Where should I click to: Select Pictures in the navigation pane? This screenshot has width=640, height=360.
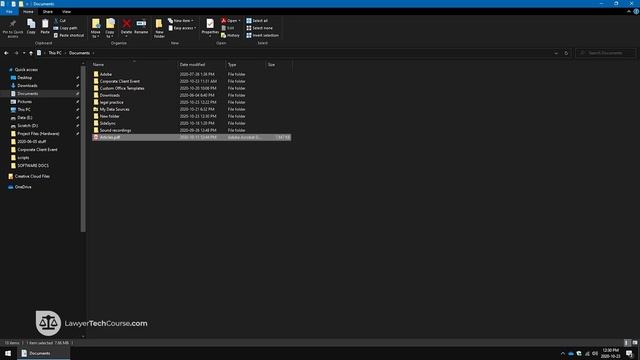(24, 102)
